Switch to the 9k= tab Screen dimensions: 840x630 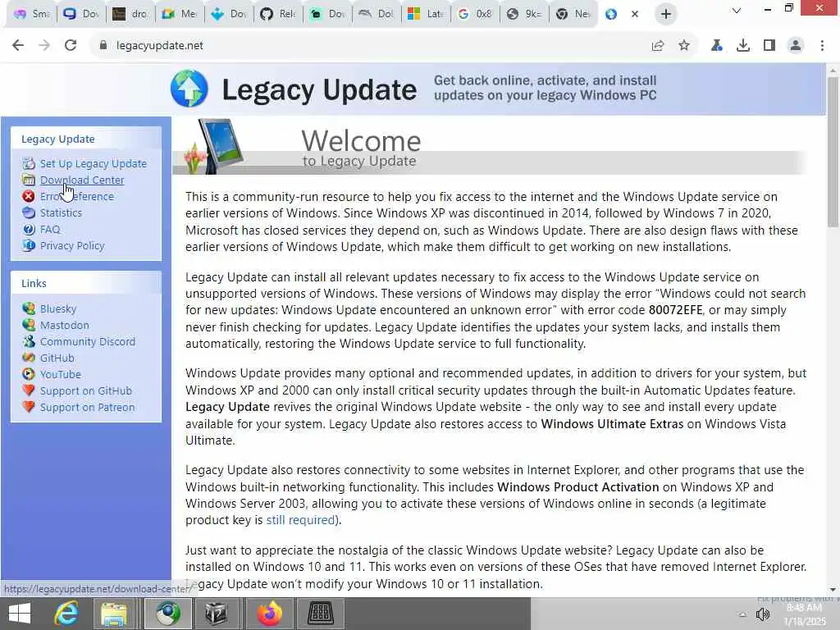click(x=524, y=14)
